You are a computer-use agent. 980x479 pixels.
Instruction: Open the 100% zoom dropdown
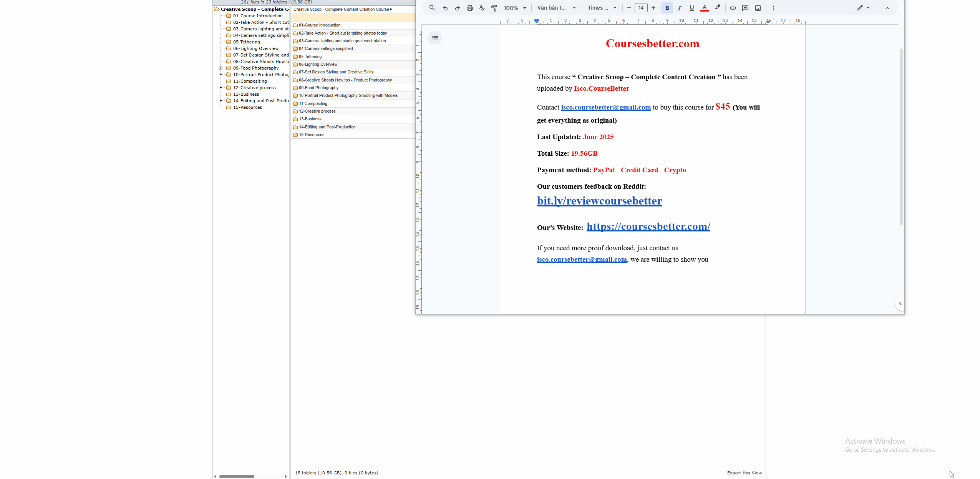515,8
